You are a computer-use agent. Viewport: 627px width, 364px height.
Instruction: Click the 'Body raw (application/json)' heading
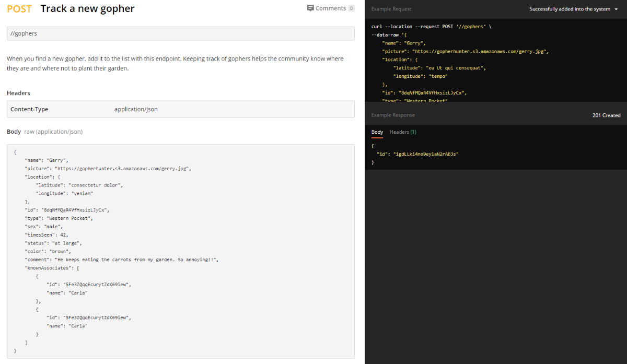pos(44,132)
